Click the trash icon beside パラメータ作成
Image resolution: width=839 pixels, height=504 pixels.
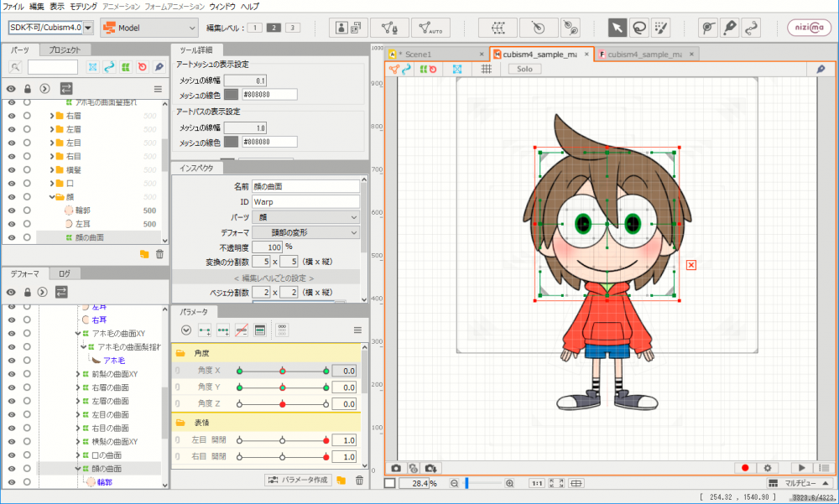point(360,481)
